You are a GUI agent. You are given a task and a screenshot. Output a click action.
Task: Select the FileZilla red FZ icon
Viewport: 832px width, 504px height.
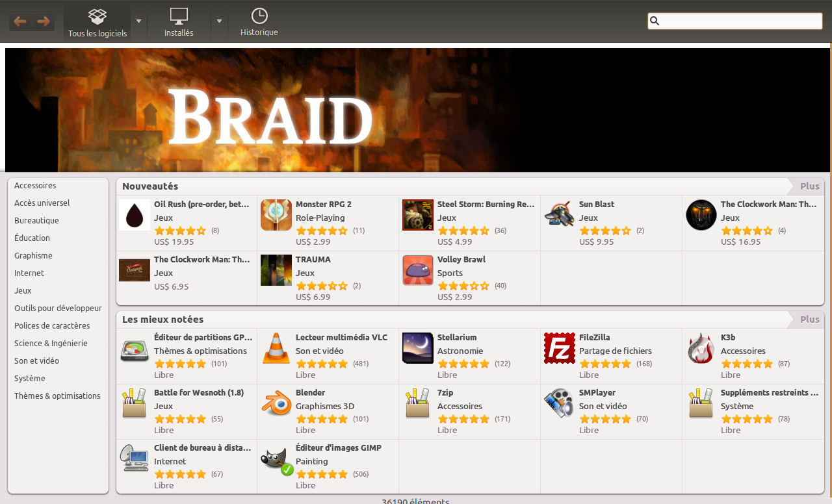(x=560, y=348)
